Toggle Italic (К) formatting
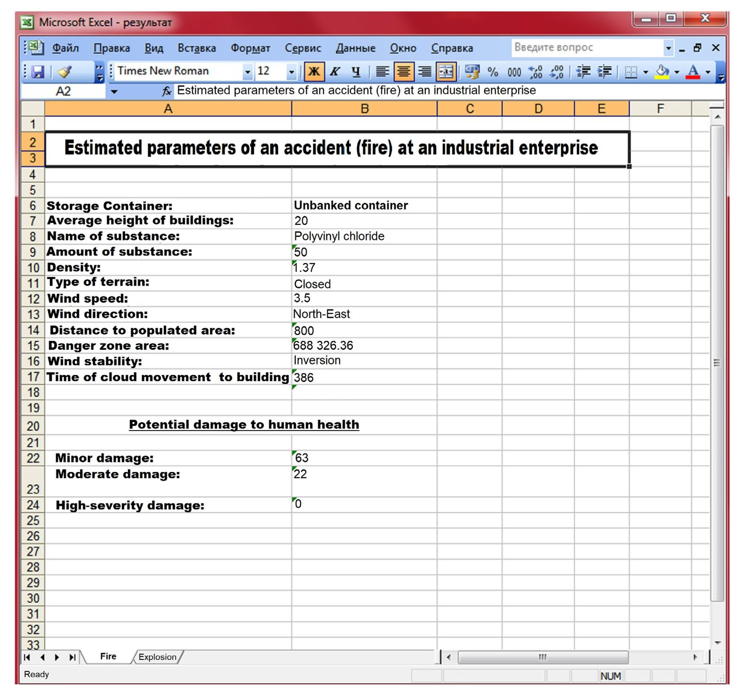Viewport: 741px width, 700px height. click(x=335, y=71)
